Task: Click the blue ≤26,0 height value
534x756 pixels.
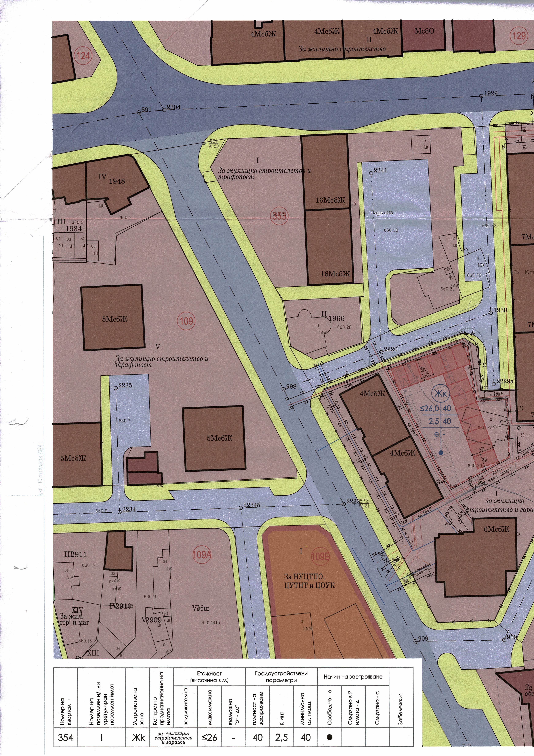Action: click(x=429, y=408)
